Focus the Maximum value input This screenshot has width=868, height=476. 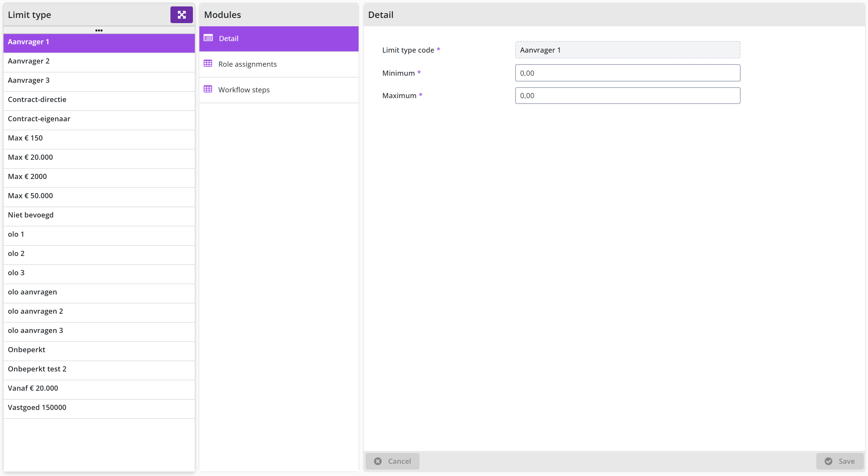pyautogui.click(x=628, y=96)
